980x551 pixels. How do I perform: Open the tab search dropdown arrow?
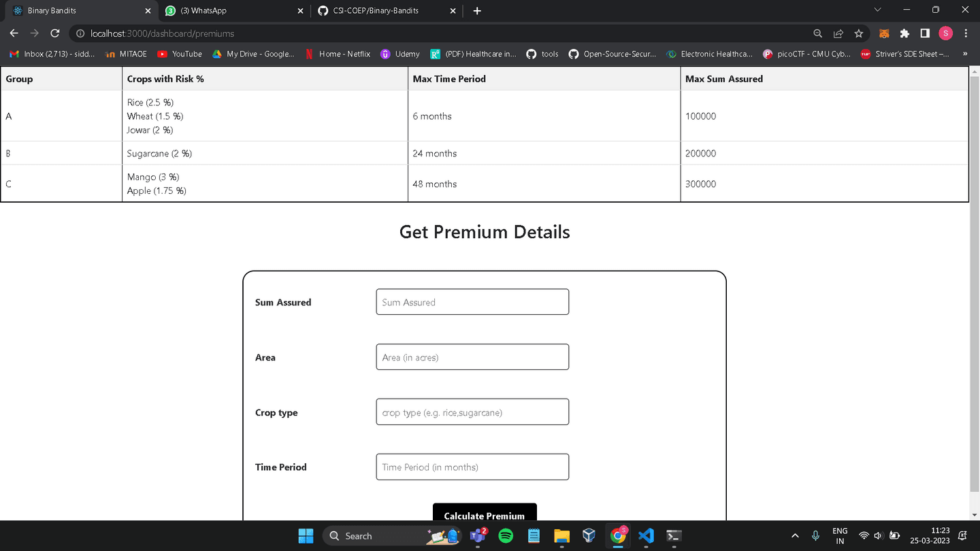point(877,10)
